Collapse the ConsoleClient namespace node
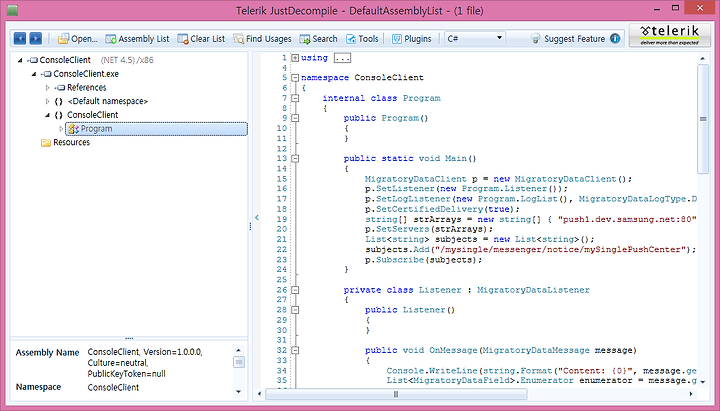The width and height of the screenshot is (720, 411). (47, 115)
